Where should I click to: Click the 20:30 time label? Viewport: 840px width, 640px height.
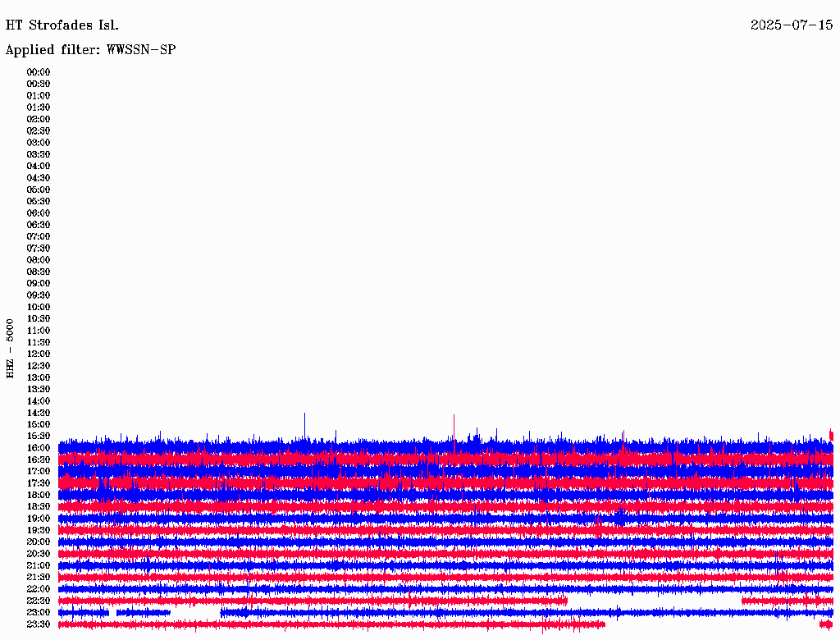39,554
